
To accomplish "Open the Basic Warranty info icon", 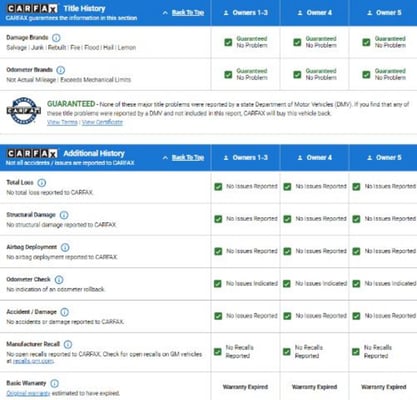I will coord(54,383).
